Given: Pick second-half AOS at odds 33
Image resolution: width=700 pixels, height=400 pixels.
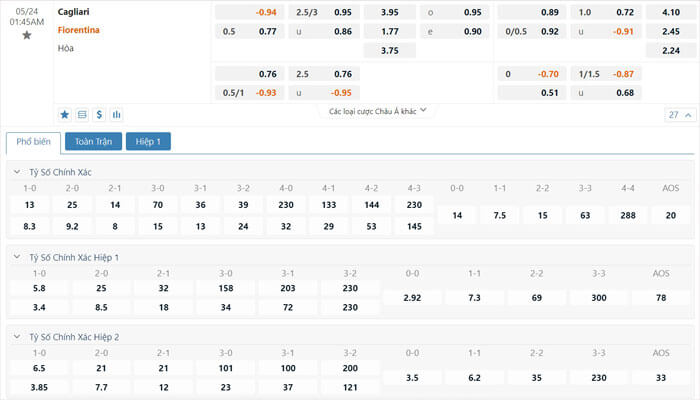Looking at the screenshot, I should [661, 378].
